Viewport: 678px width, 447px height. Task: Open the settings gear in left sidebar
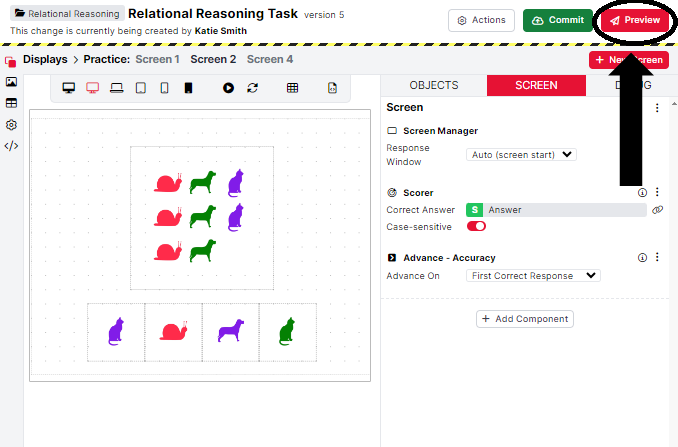pyautogui.click(x=11, y=125)
